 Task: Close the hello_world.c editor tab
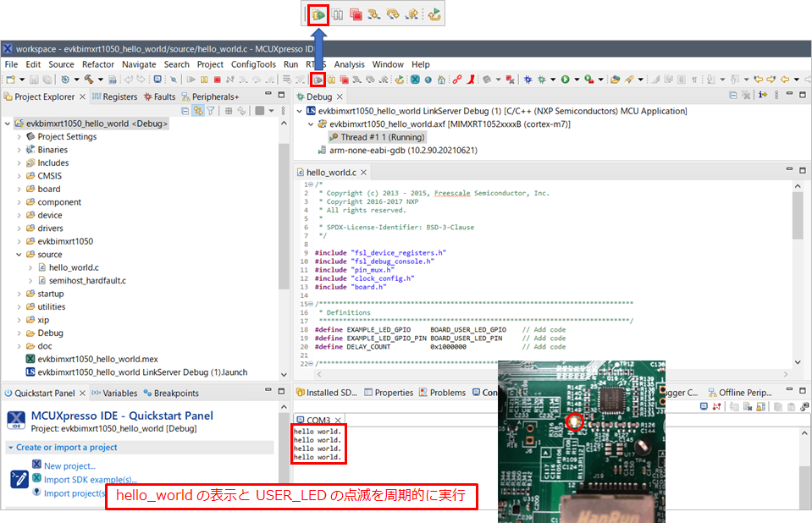[x=363, y=173]
